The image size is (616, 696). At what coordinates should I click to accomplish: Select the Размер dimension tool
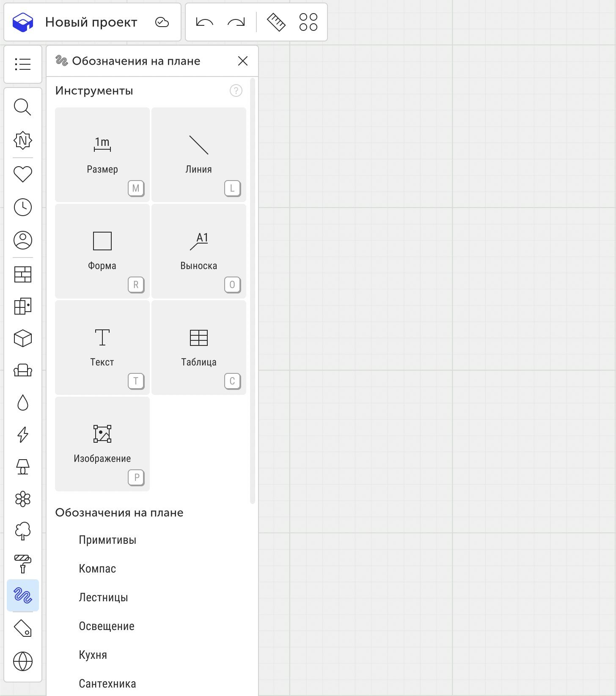click(x=102, y=155)
